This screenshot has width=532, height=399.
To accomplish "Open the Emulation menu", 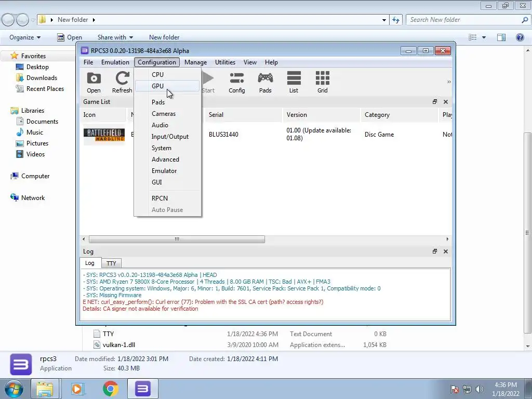I will click(x=115, y=62).
